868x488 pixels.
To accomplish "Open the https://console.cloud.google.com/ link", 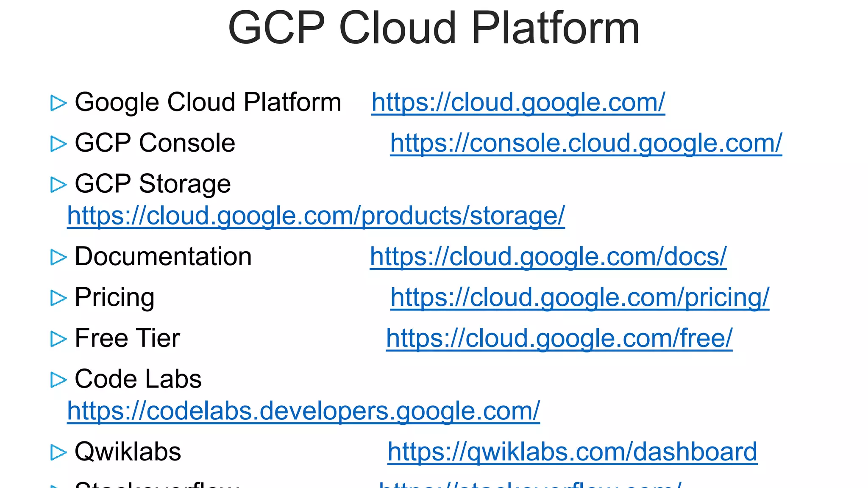I will 586,143.
